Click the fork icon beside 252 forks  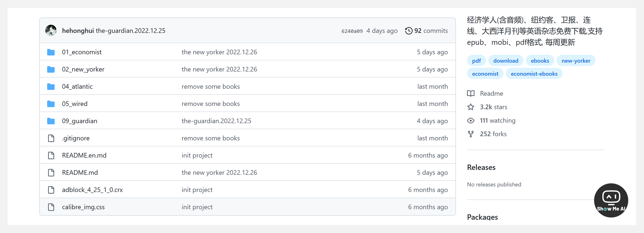point(471,134)
